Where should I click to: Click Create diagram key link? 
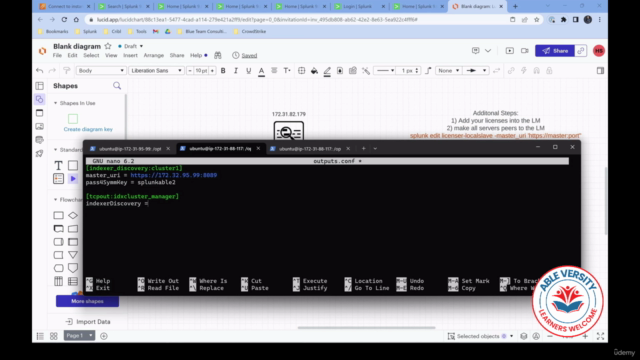pyautogui.click(x=88, y=129)
